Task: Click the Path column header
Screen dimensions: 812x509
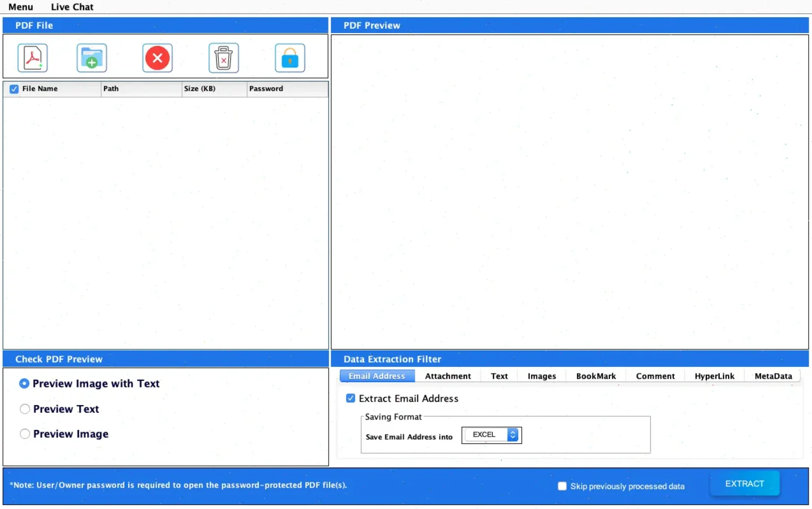Action: pos(142,89)
